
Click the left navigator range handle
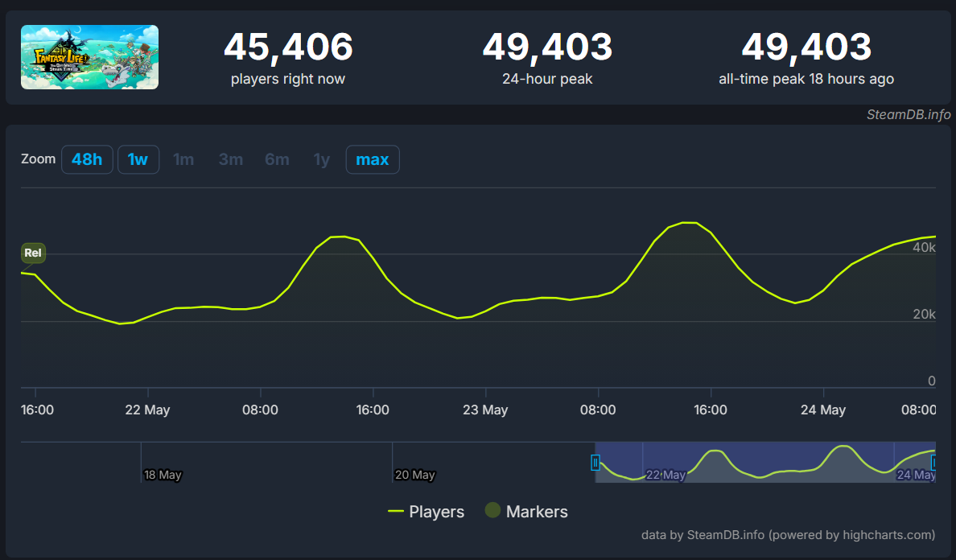(595, 463)
